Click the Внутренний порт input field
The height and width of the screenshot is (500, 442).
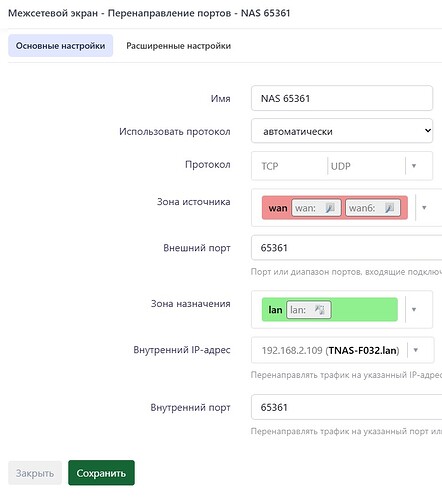[x=346, y=407]
